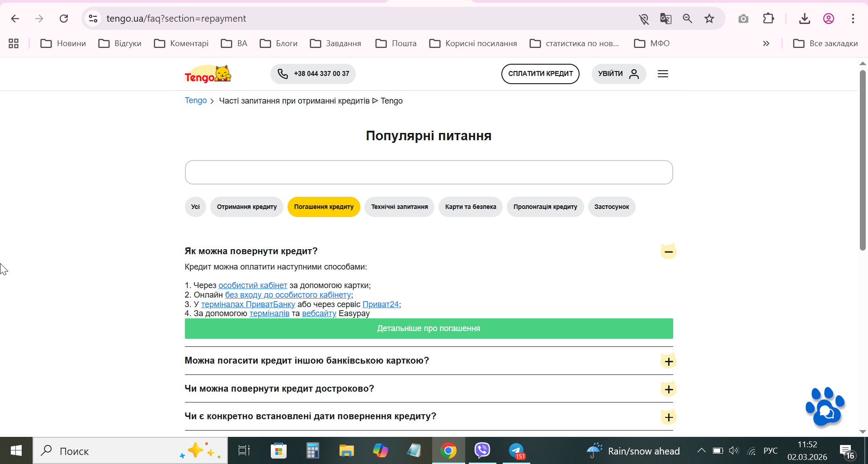Open browser downloads icon

coord(804,19)
